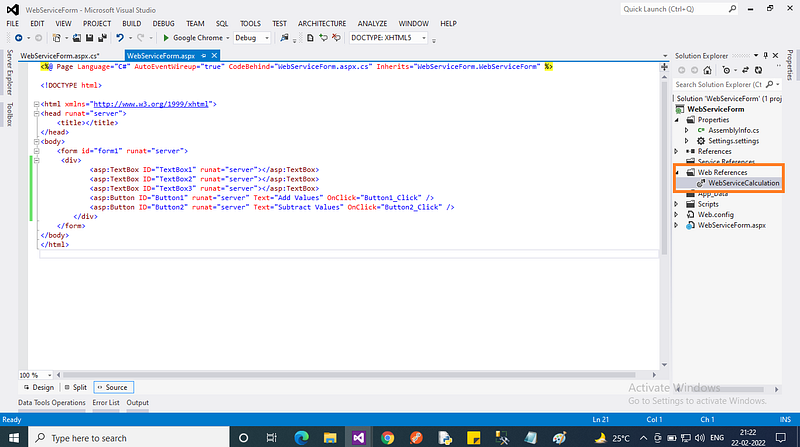800x447 pixels.
Task: Click the Navigate Backward toolbar arrow
Action: click(18, 38)
